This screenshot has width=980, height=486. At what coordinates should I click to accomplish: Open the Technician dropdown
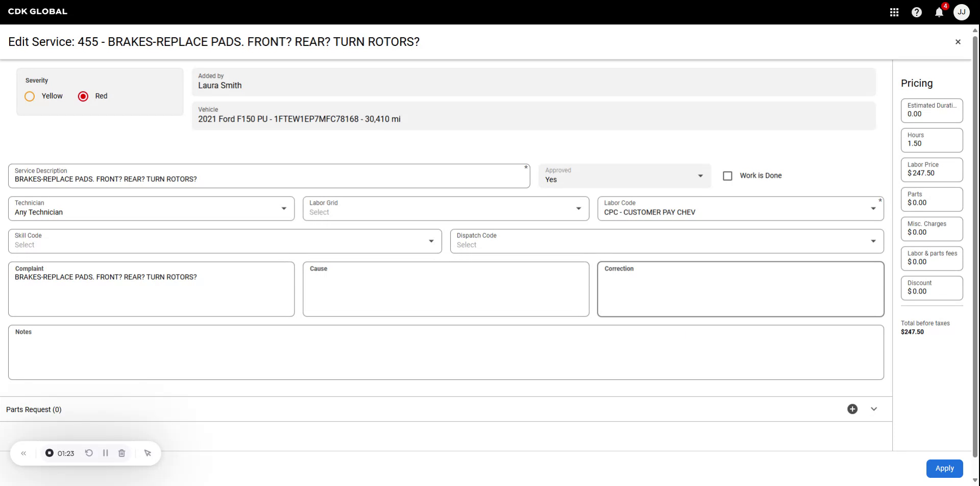click(x=284, y=208)
